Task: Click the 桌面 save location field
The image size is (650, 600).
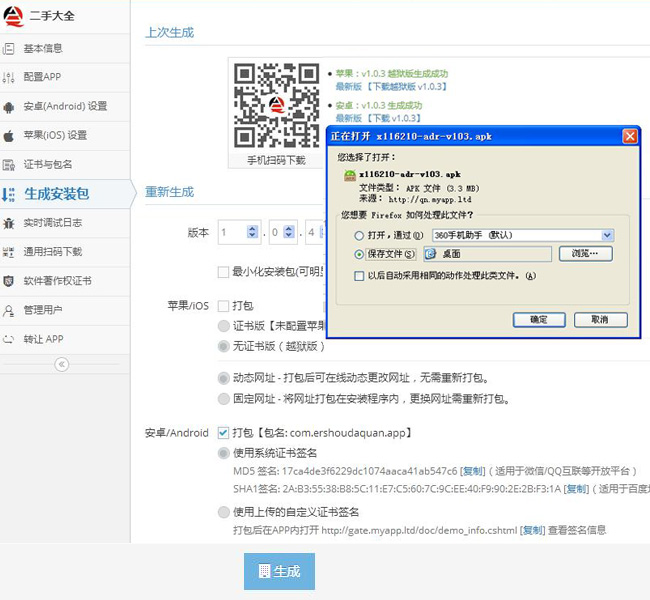Action: click(x=488, y=254)
